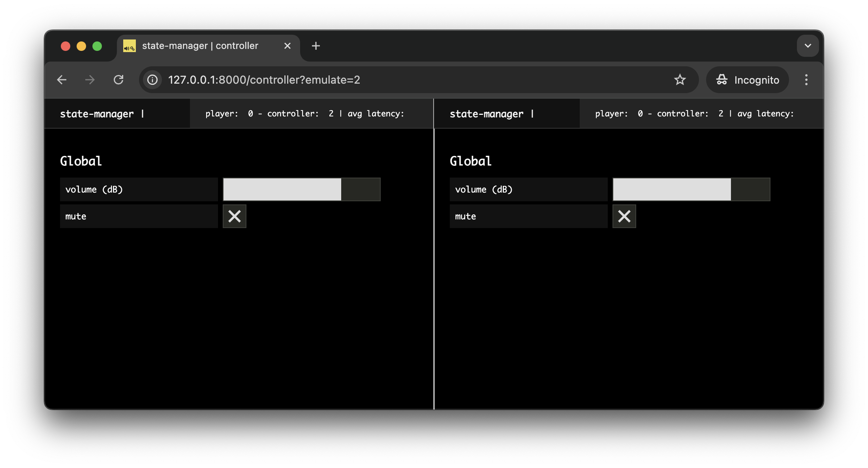This screenshot has width=868, height=468.
Task: Click the right state-manager header title
Action: point(487,114)
